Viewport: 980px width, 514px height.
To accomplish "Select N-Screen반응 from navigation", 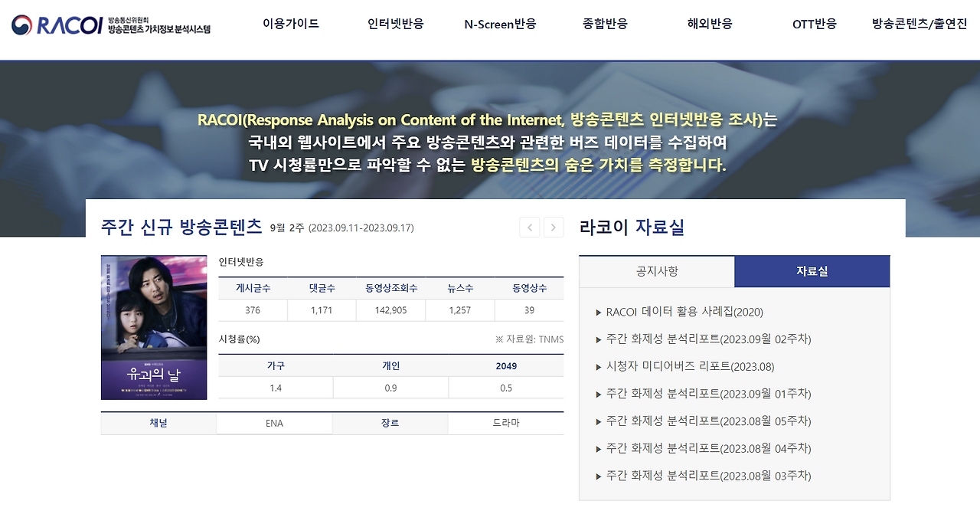I will pyautogui.click(x=499, y=24).
